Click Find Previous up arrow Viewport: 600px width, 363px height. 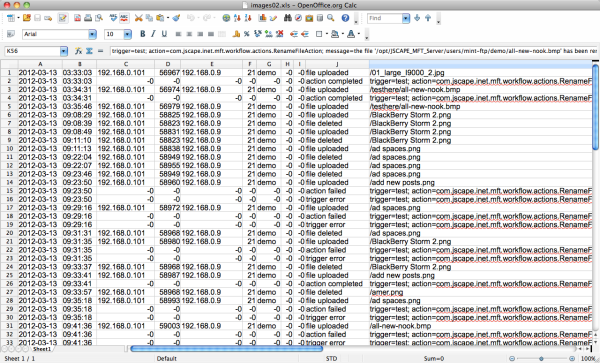coord(428,18)
